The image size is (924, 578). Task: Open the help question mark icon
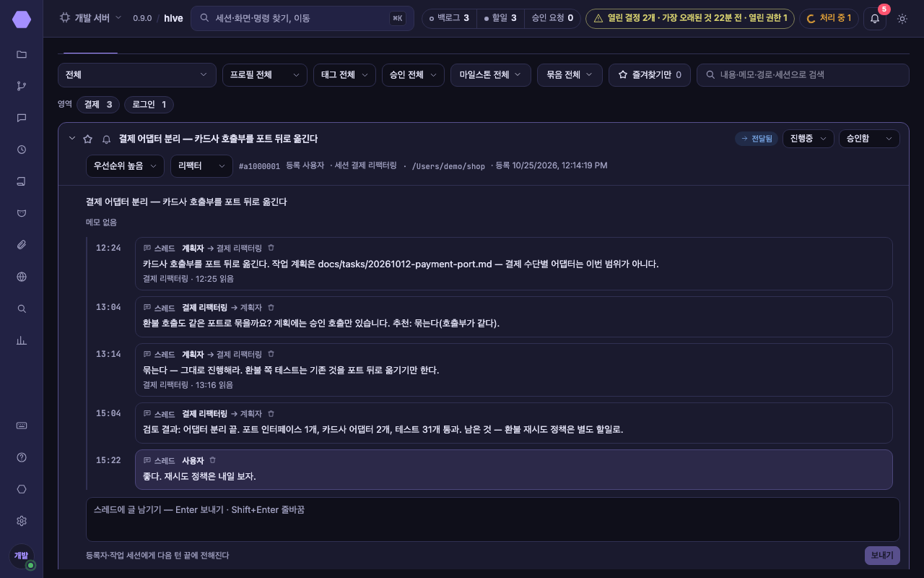(22, 457)
